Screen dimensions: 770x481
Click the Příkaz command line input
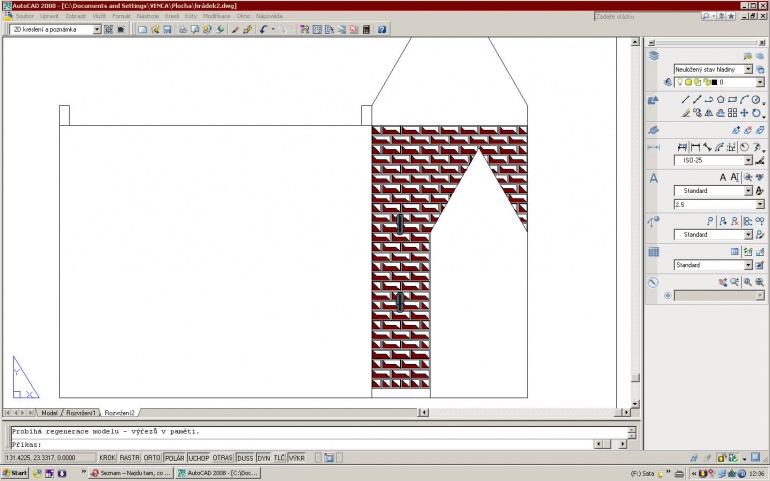[x=319, y=444]
